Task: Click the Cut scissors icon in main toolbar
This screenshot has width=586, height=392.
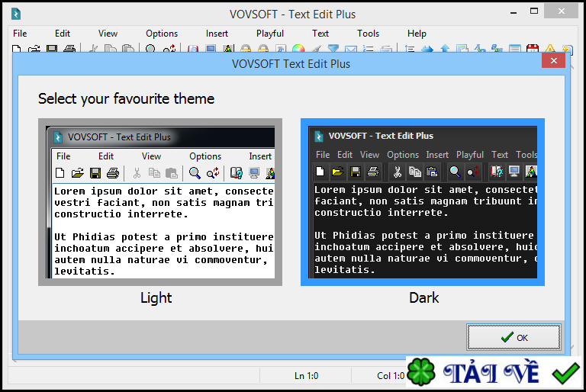Action: coord(94,49)
